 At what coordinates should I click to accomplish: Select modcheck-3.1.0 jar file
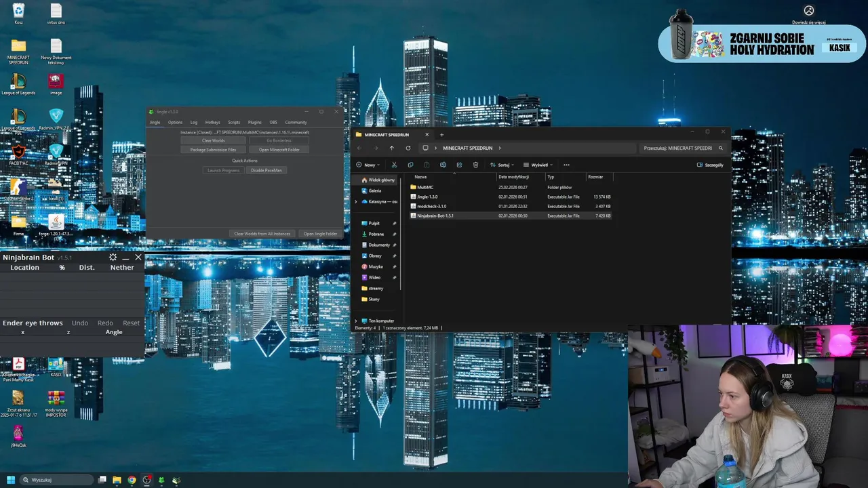(431, 206)
